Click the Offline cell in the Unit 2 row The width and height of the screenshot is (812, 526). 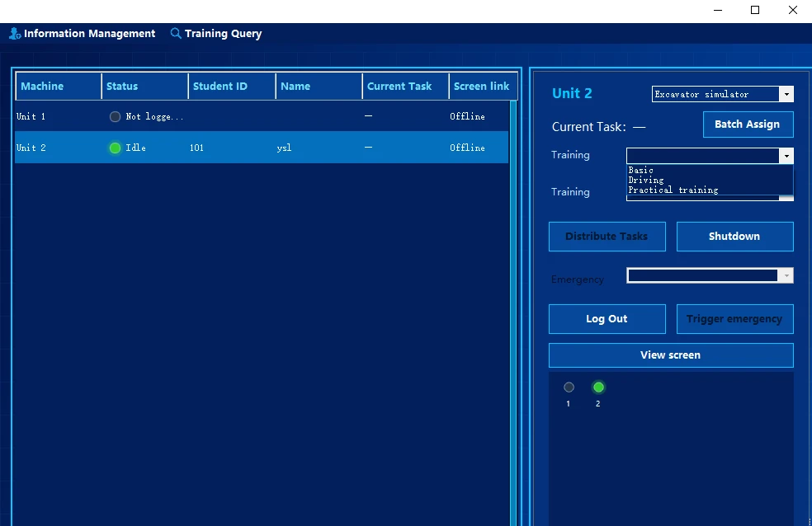467,148
